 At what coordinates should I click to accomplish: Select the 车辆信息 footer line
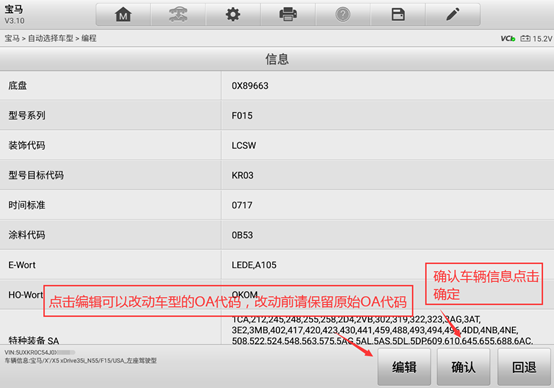81,360
